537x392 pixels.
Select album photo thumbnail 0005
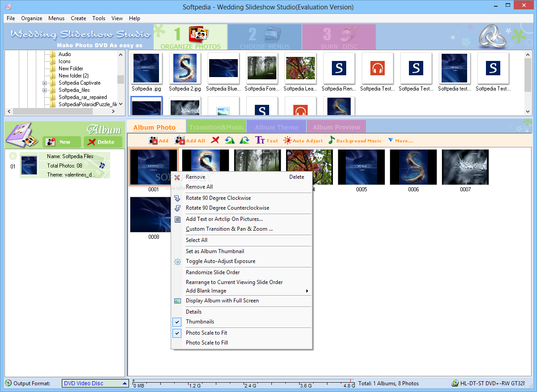(361, 167)
